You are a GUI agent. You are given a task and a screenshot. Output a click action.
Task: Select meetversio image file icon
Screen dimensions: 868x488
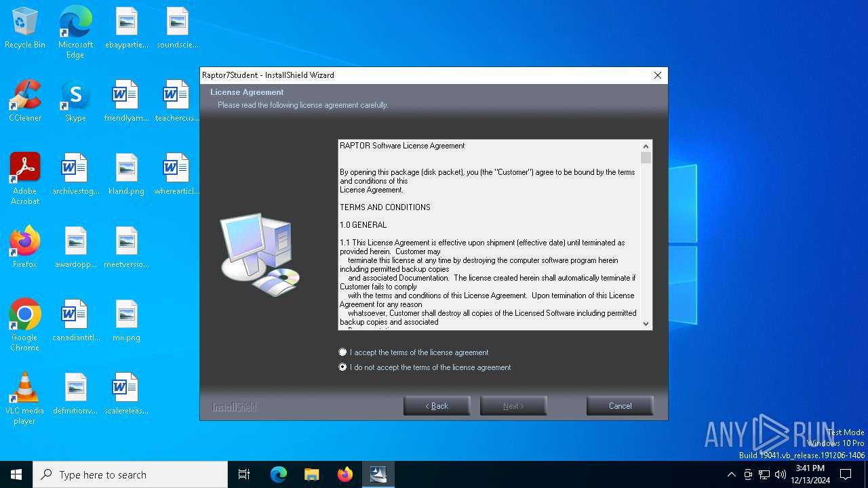pos(126,248)
